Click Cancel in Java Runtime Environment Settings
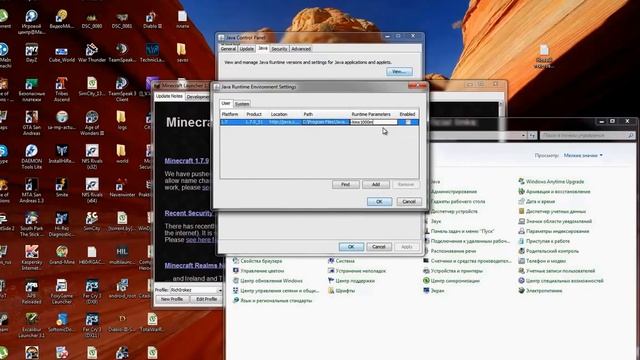Viewport: 640px width, 360px height. point(409,202)
